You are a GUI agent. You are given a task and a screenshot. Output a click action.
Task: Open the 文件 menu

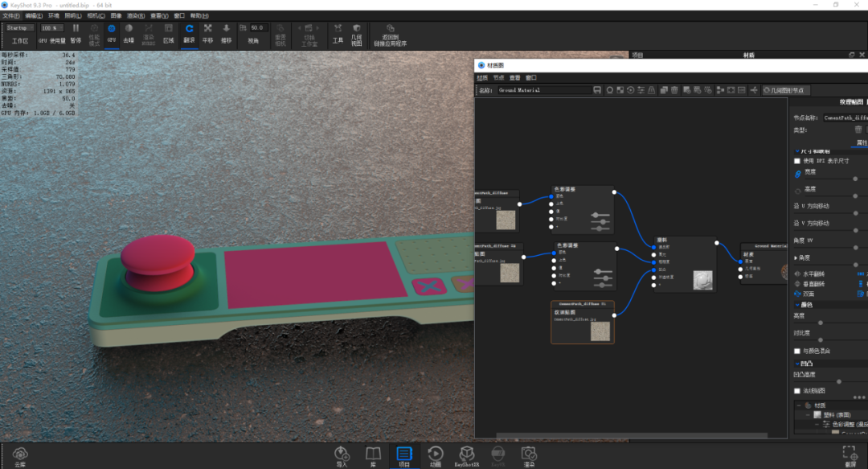[11, 15]
